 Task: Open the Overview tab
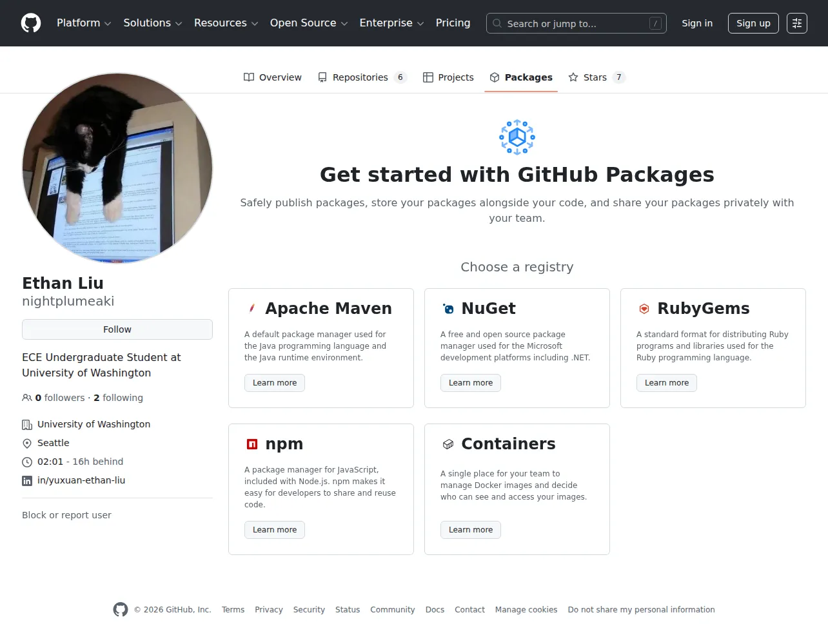[x=272, y=77]
